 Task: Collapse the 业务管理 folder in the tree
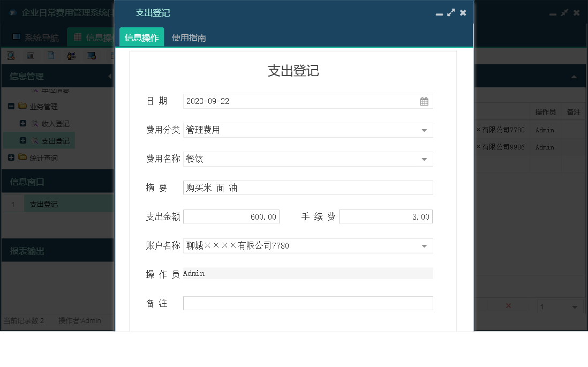(11, 106)
